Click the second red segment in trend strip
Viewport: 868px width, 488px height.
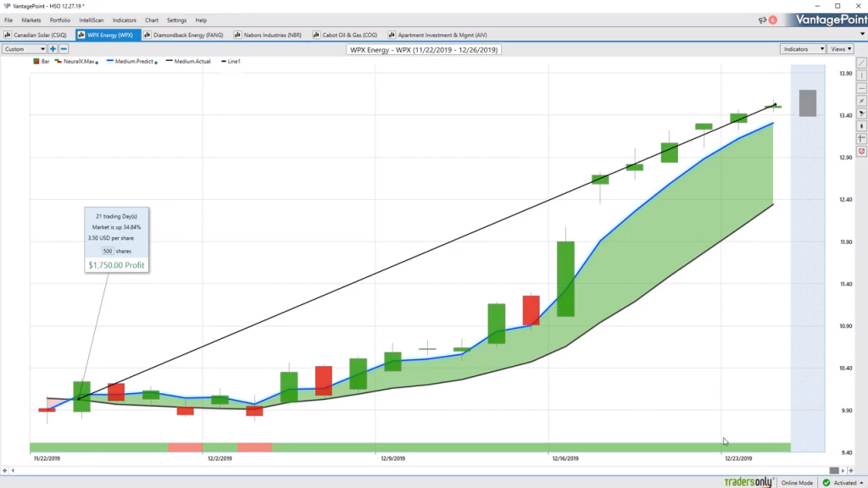pos(254,447)
